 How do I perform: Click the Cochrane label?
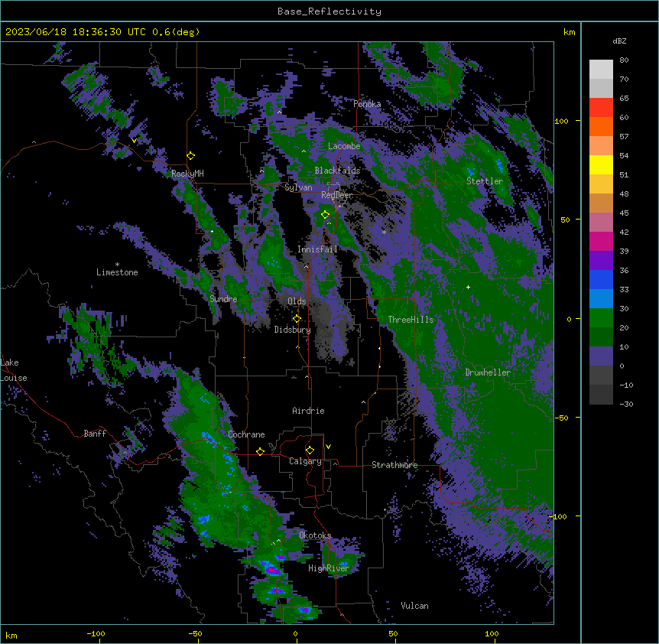(x=246, y=434)
